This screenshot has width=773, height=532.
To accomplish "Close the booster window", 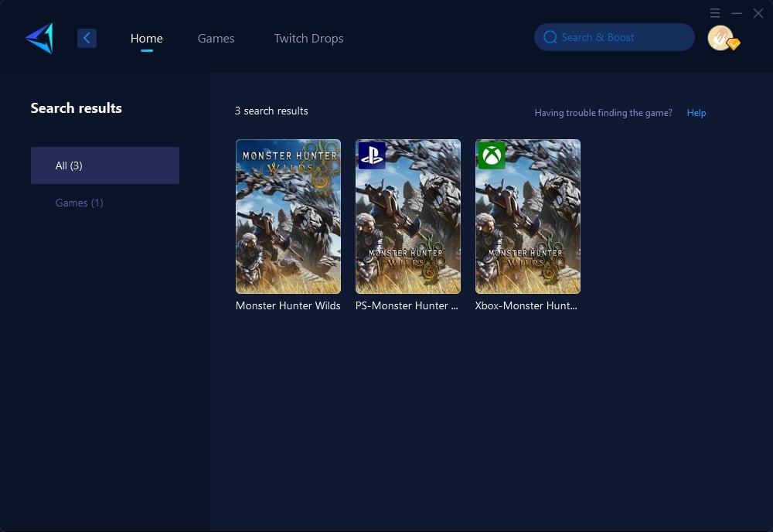I will [758, 13].
